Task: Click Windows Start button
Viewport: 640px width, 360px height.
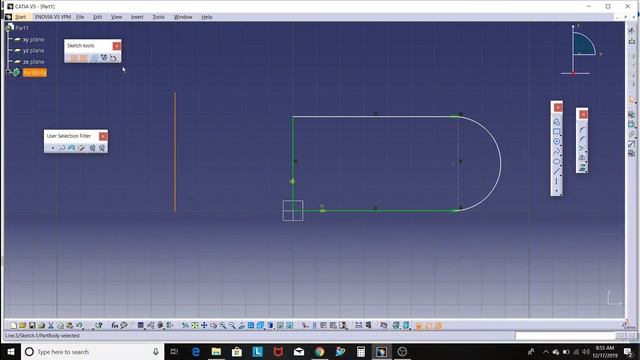Action: 11,351
